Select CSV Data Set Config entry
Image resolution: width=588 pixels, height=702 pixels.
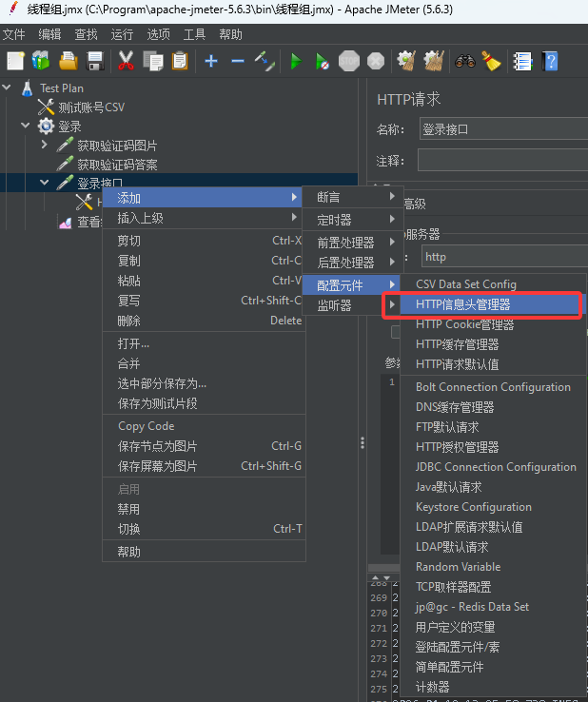493,284
